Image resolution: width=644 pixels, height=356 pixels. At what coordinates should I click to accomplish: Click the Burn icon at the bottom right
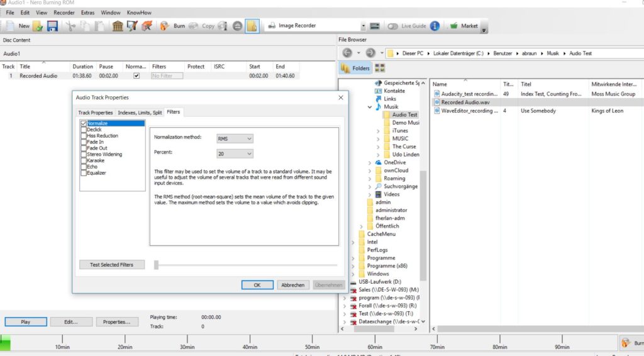tap(626, 343)
